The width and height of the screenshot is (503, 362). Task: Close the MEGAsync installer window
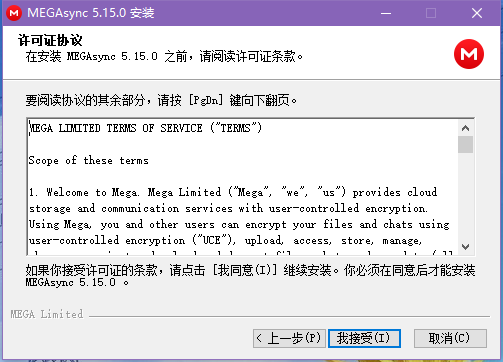coord(477,13)
